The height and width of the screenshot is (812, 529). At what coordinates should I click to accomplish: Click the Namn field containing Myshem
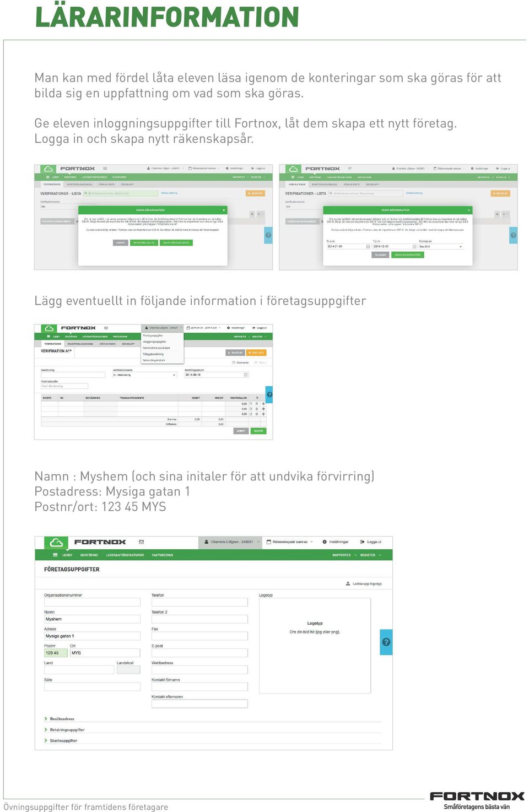click(x=92, y=619)
